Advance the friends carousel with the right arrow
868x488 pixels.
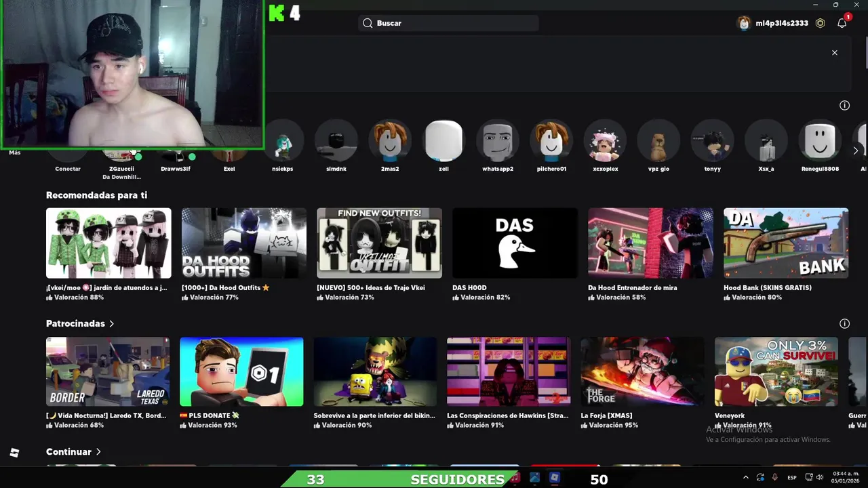point(856,150)
